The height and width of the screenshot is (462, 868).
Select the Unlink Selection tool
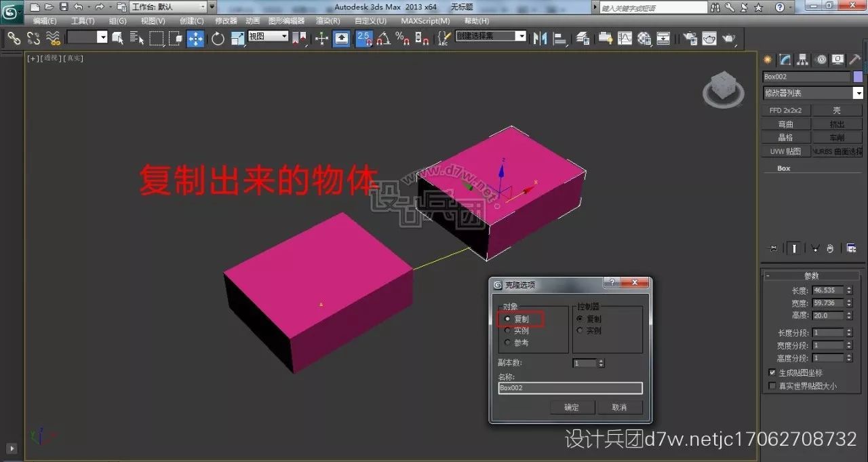pos(33,38)
